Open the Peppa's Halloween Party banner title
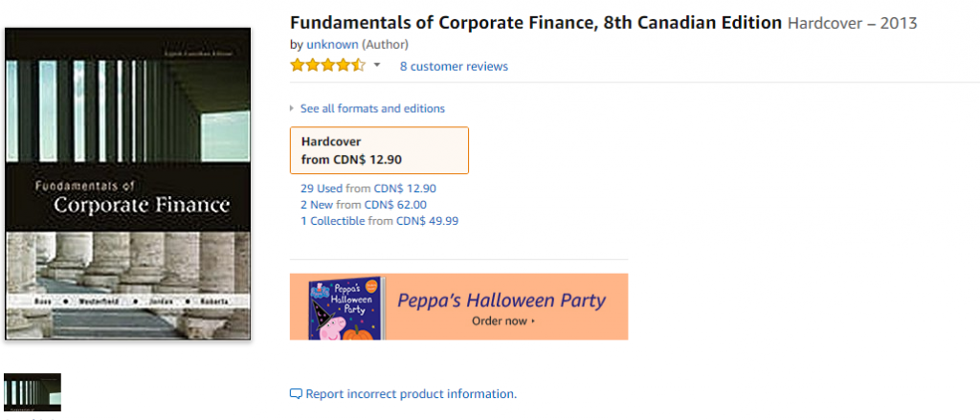Screen dimensions: 980x420 [x=501, y=300]
